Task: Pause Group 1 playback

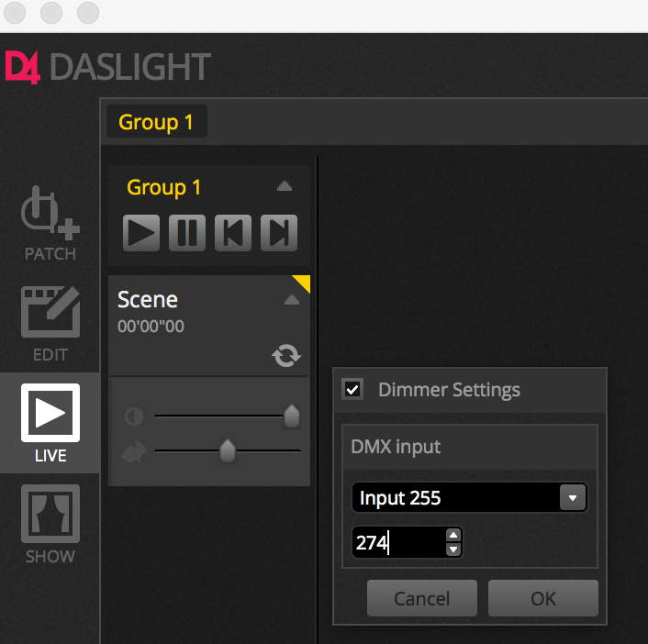Action: coord(187,233)
